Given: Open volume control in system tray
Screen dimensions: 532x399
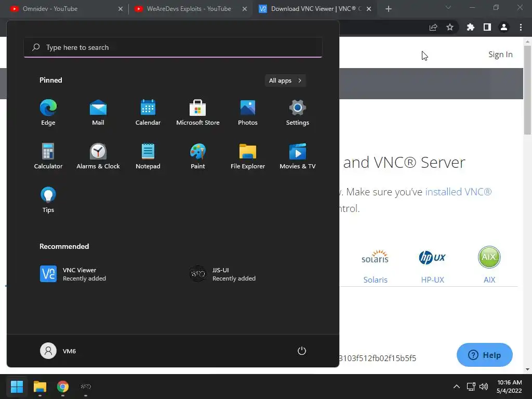Looking at the screenshot, I should [484, 387].
